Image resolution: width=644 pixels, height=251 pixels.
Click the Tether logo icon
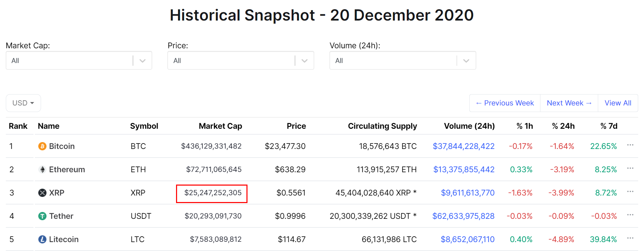pos(42,216)
